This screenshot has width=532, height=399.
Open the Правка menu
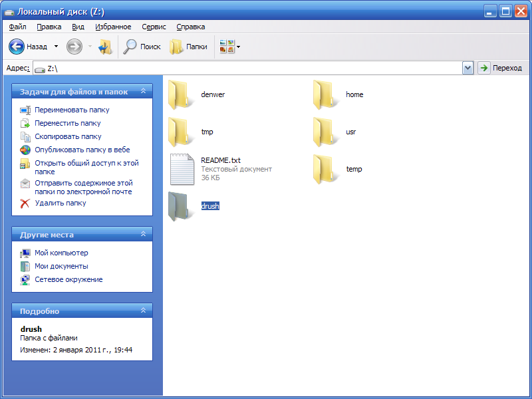point(49,27)
